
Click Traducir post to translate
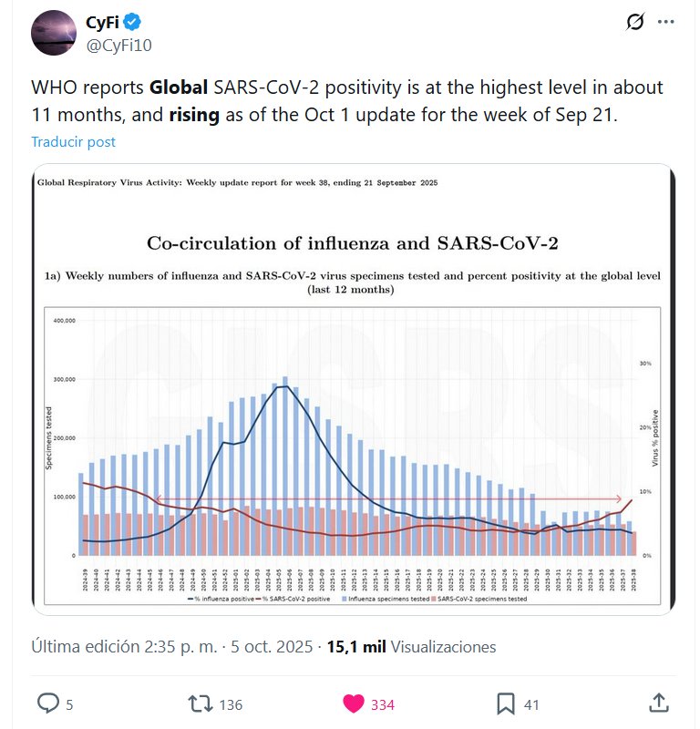(x=73, y=142)
